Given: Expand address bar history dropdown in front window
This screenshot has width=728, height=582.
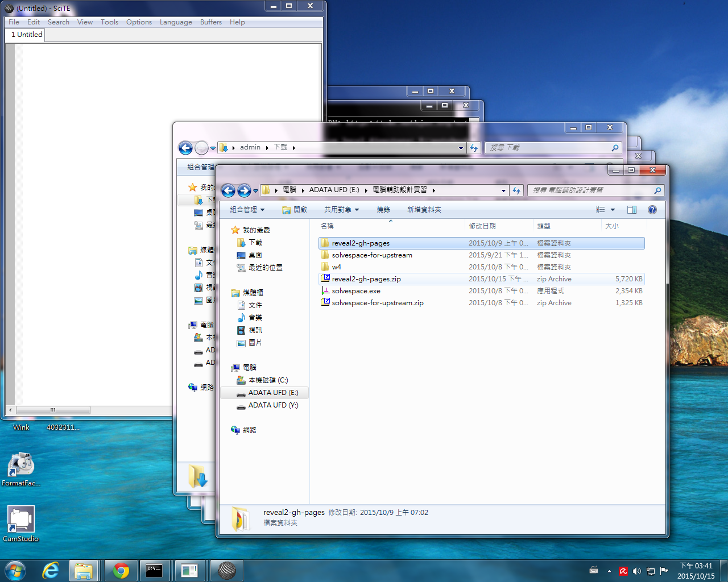Looking at the screenshot, I should (503, 190).
